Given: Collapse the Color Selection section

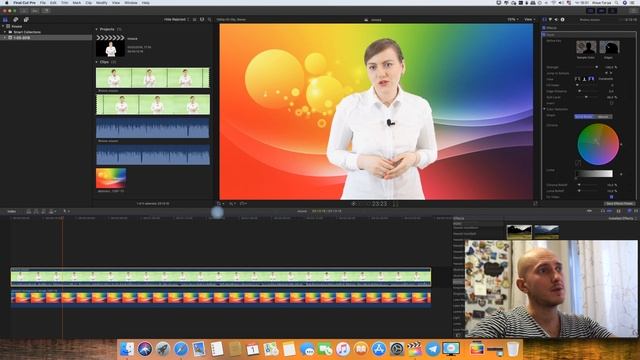Looking at the screenshot, I should pyautogui.click(x=544, y=109).
